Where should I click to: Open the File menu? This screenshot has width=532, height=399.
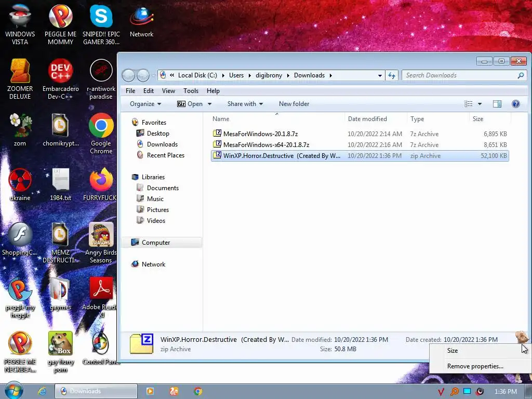click(x=130, y=90)
